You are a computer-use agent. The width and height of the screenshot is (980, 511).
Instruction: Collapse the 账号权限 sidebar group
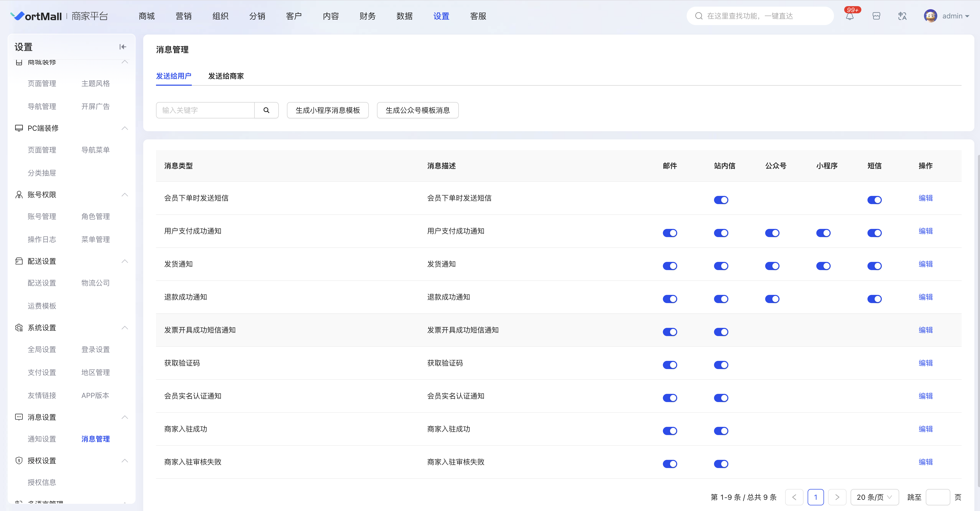pos(124,195)
